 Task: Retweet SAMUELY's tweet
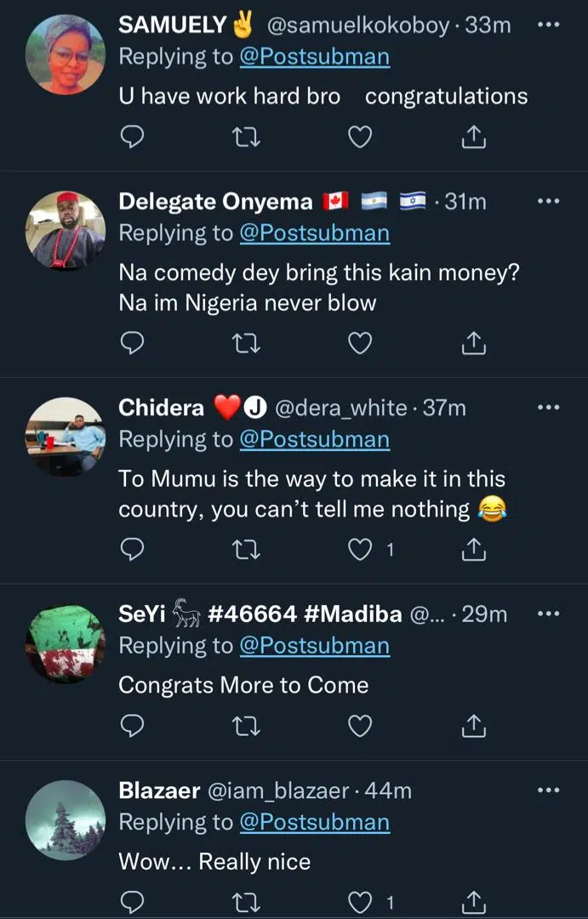tap(246, 136)
